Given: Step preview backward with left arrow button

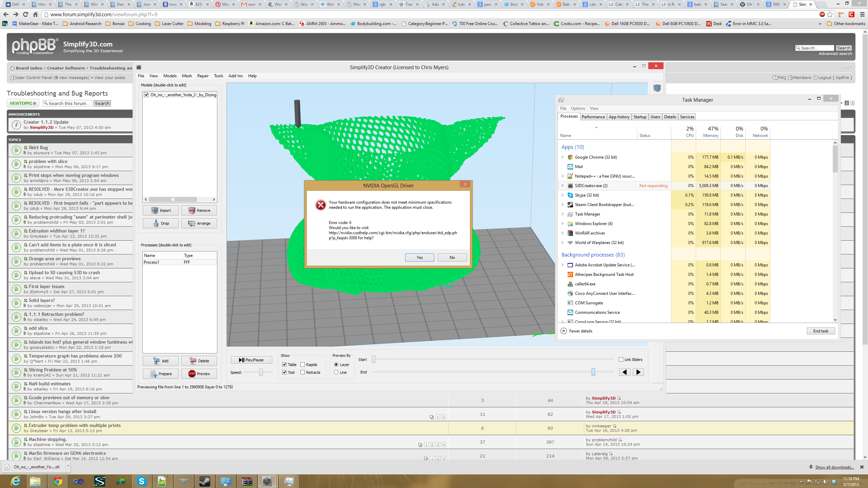Looking at the screenshot, I should [625, 372].
